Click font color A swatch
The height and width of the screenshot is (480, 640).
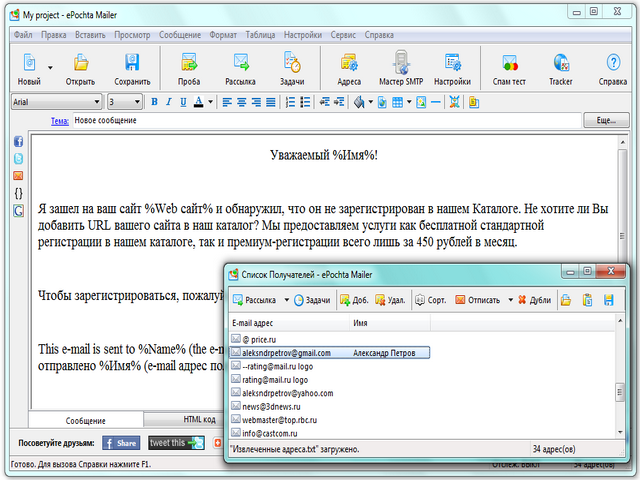coord(199,102)
